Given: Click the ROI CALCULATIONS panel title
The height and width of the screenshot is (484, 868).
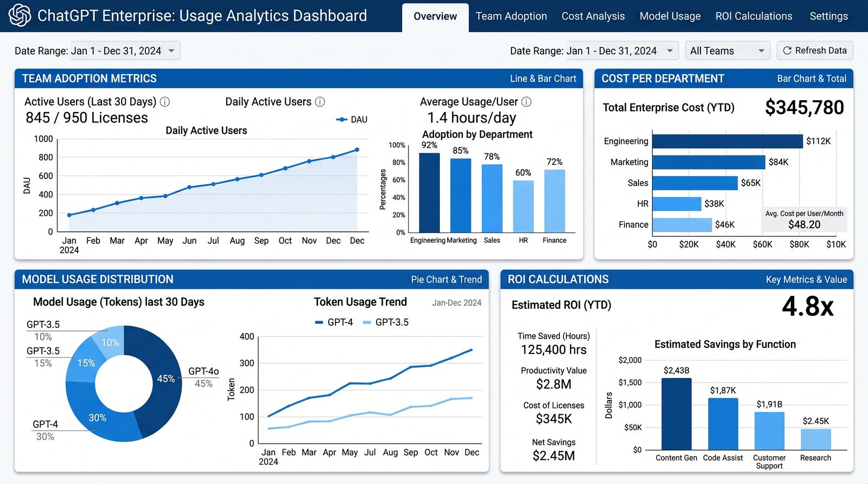Looking at the screenshot, I should coord(558,280).
